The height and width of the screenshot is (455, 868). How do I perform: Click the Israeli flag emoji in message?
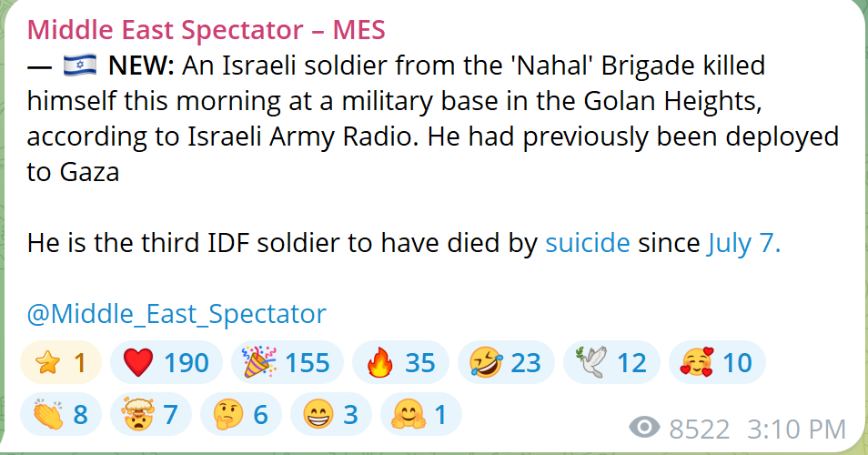click(x=80, y=65)
